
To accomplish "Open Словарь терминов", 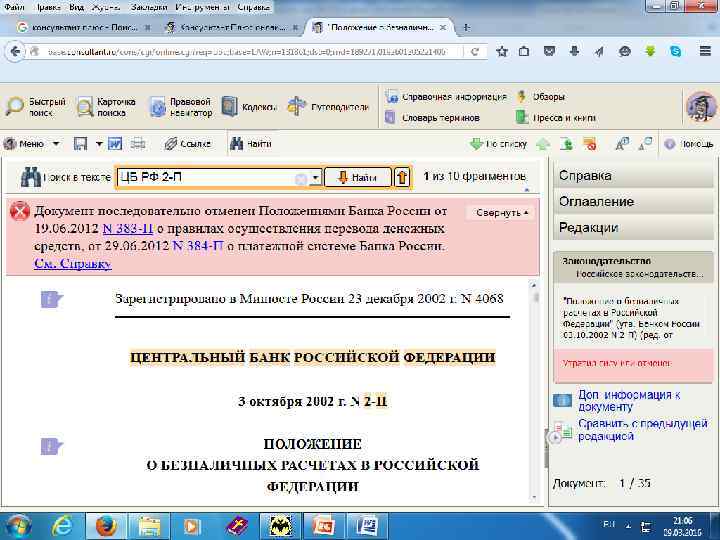I will pyautogui.click(x=433, y=118).
